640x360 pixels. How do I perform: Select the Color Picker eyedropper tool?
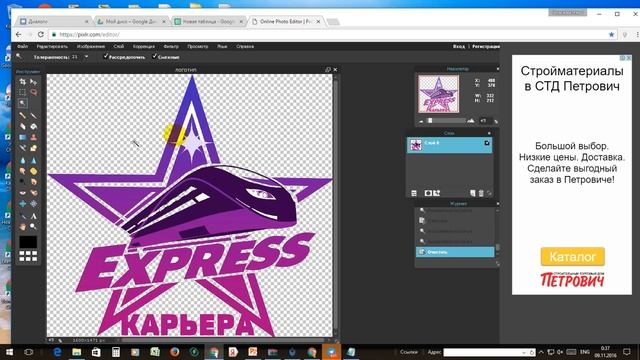click(23, 216)
